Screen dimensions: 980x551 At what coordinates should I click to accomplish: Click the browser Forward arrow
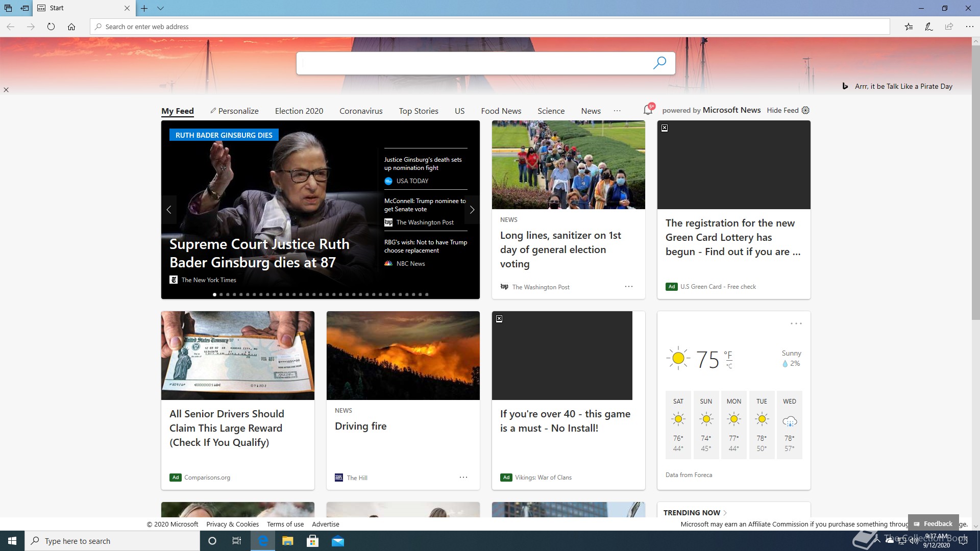pyautogui.click(x=31, y=27)
